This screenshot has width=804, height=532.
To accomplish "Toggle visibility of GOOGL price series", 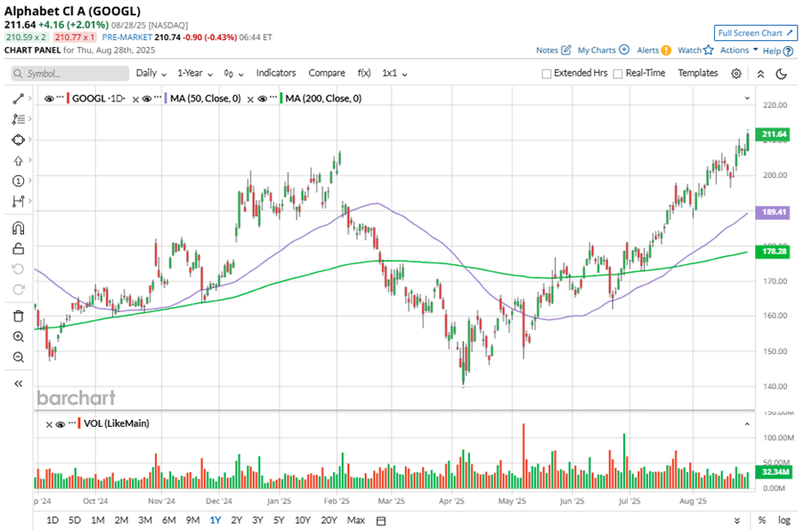I will (49, 99).
